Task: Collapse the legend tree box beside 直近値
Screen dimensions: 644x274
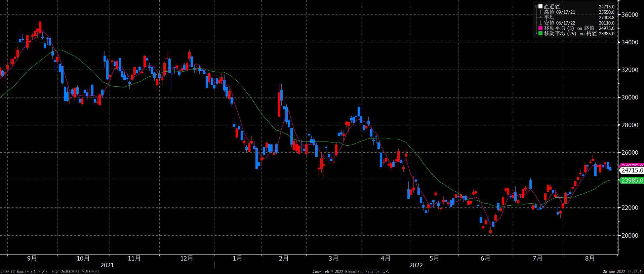Action: pos(536,6)
